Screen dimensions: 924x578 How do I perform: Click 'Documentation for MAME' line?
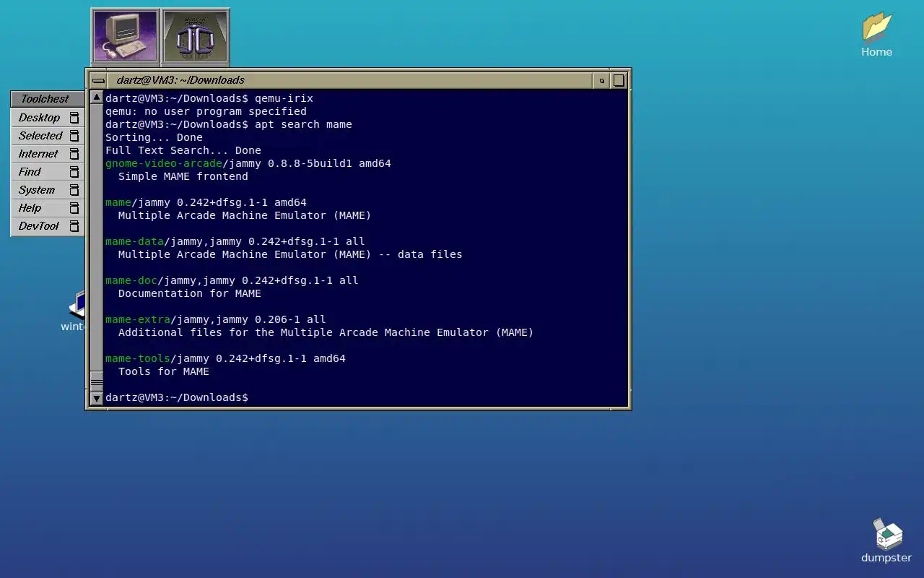click(190, 293)
